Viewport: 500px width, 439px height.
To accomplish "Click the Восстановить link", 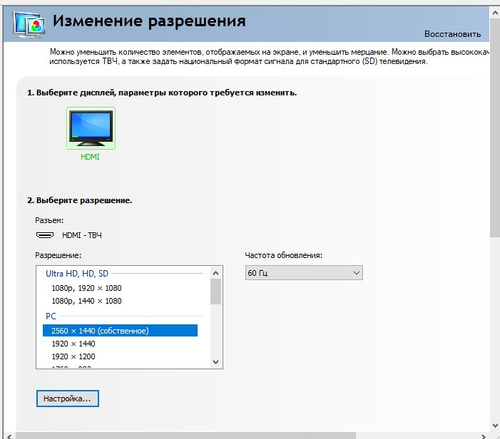I will [x=452, y=34].
